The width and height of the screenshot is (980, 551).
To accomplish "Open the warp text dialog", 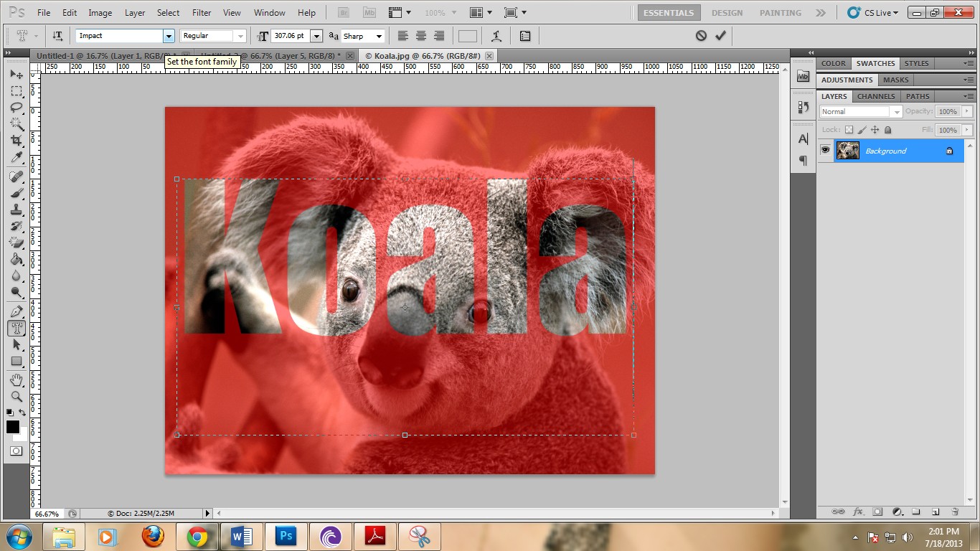I will point(496,36).
